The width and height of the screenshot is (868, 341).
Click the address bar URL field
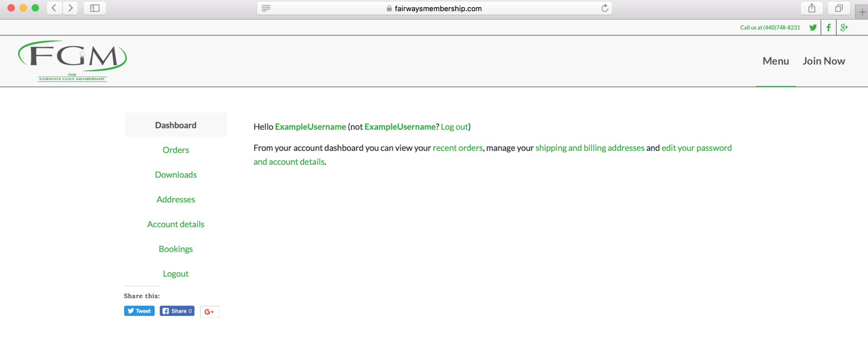(x=438, y=8)
